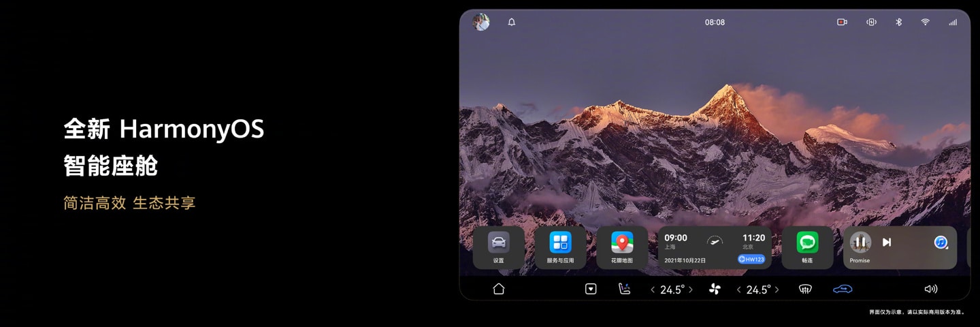Open the music source selector icon

click(941, 242)
